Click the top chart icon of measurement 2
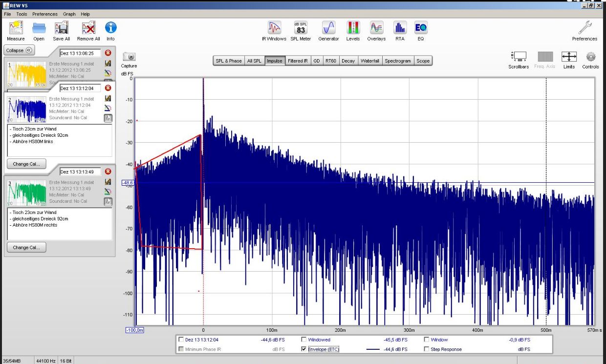 (108, 98)
